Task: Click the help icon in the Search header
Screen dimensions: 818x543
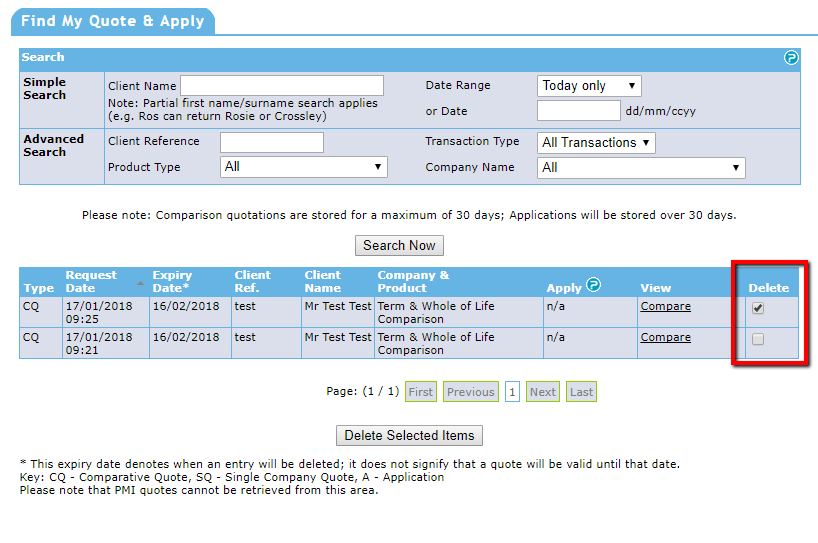Action: [x=791, y=58]
